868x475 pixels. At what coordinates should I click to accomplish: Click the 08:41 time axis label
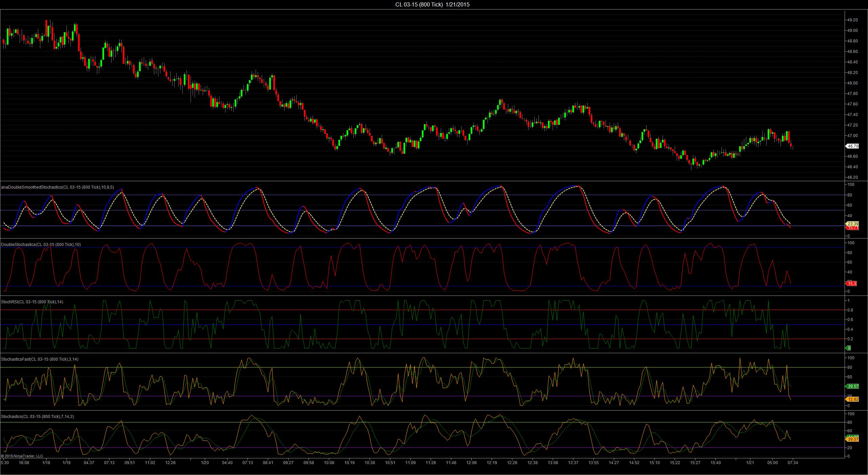[268, 462]
